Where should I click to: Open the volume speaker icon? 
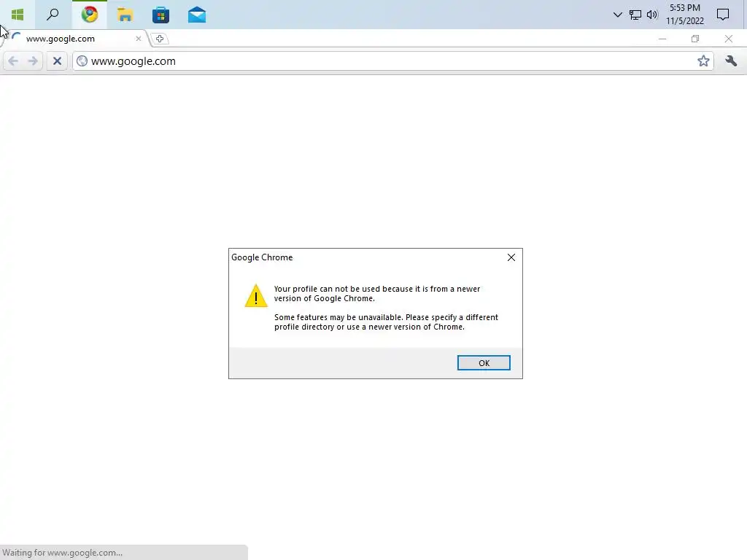[652, 15]
